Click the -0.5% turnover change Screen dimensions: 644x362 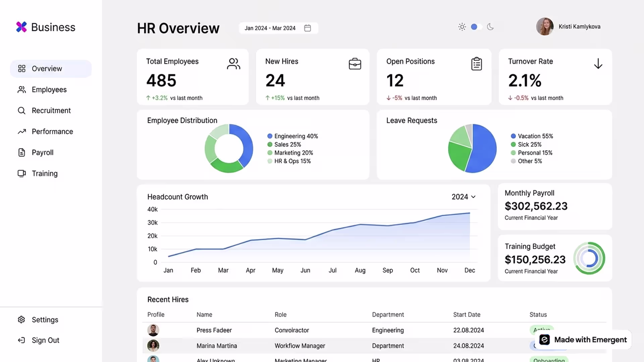click(518, 98)
